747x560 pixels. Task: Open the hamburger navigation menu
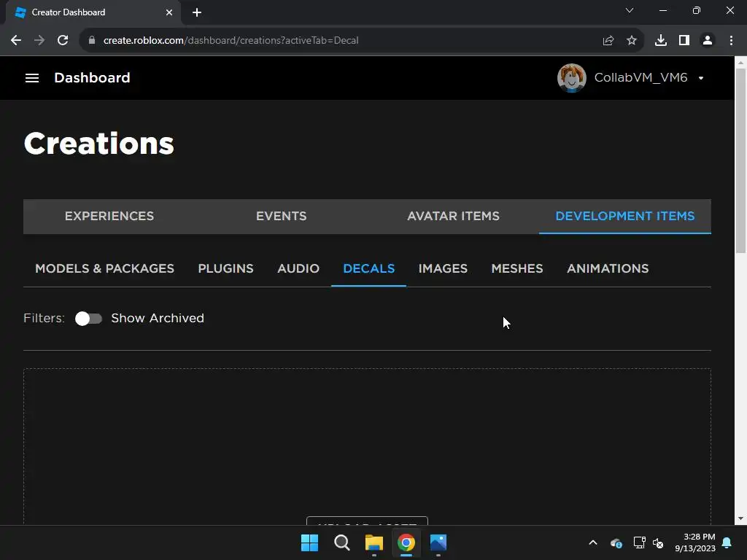click(32, 77)
